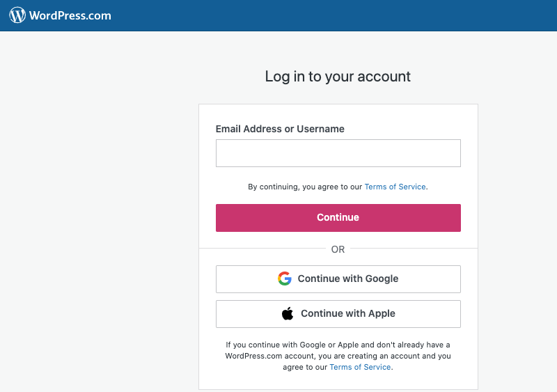Click the black Apple logo icon
The height and width of the screenshot is (392, 557).
288,313
